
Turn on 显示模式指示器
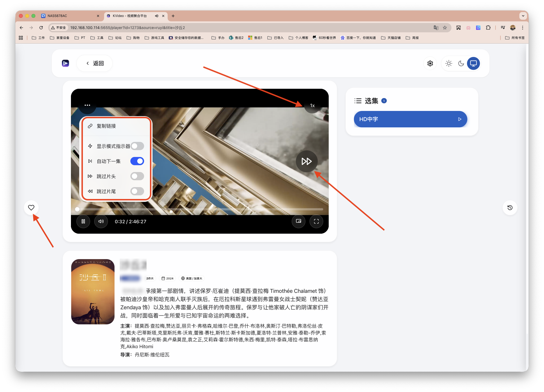tap(137, 146)
